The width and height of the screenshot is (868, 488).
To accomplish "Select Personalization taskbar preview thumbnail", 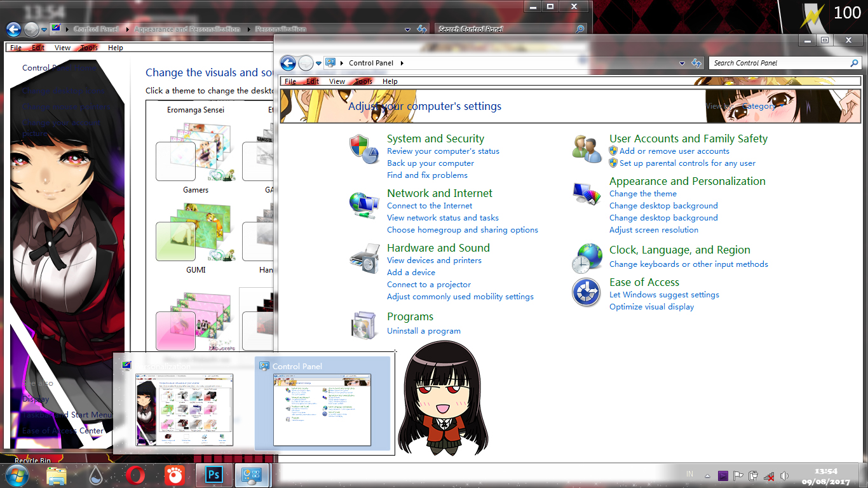I will (x=185, y=404).
